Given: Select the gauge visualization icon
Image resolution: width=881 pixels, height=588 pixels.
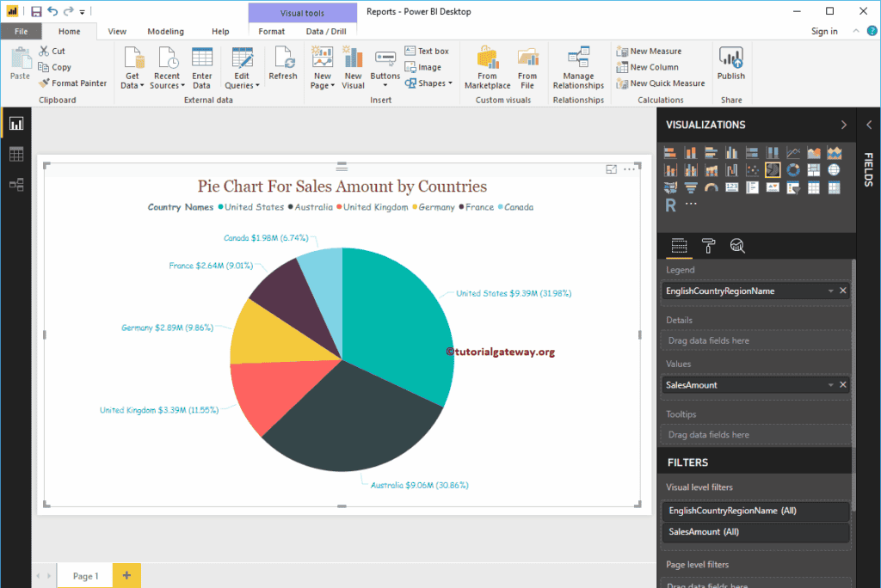Looking at the screenshot, I should pos(710,186).
